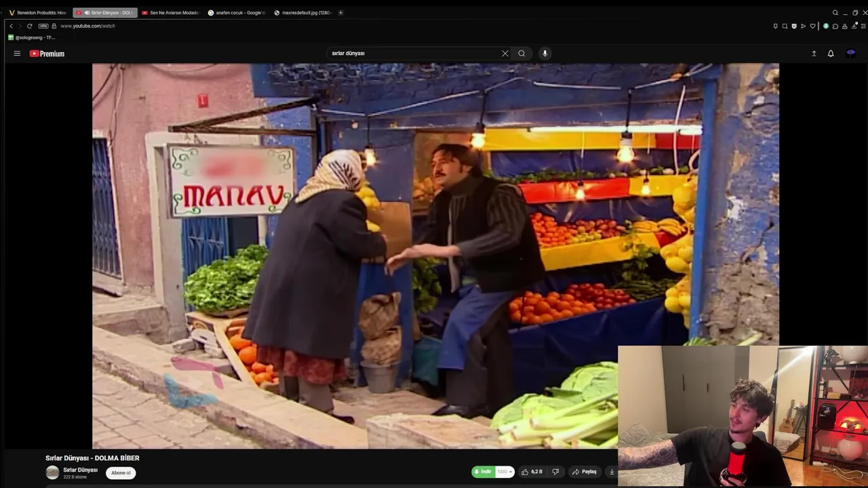868x488 pixels.
Task: Open the player send-flow arrow icon
Action: (x=803, y=26)
